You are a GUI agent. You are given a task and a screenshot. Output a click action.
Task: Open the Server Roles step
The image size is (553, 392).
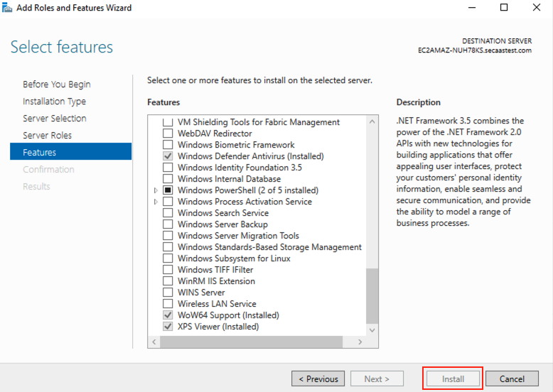[47, 135]
